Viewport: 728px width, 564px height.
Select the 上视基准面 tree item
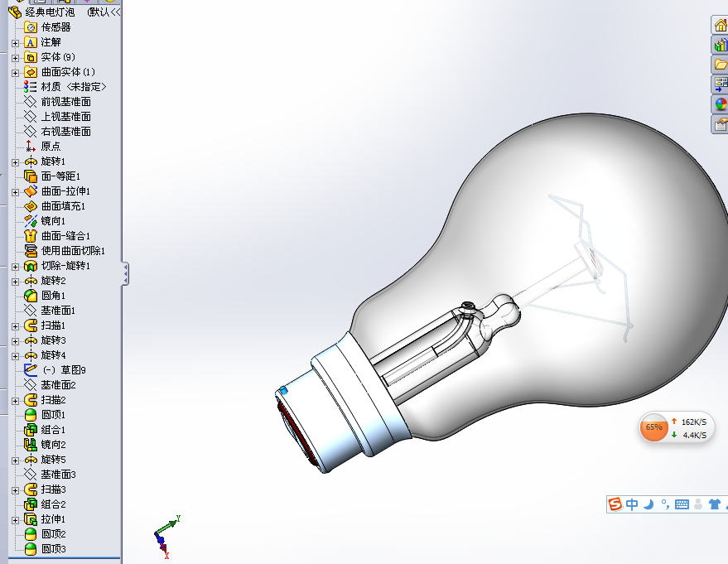click(65, 117)
